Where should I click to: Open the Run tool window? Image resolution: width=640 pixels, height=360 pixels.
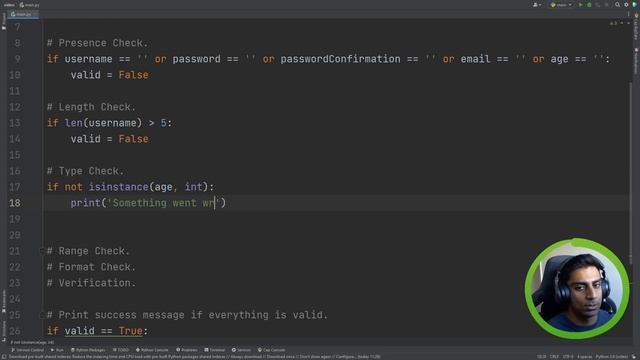coord(57,350)
